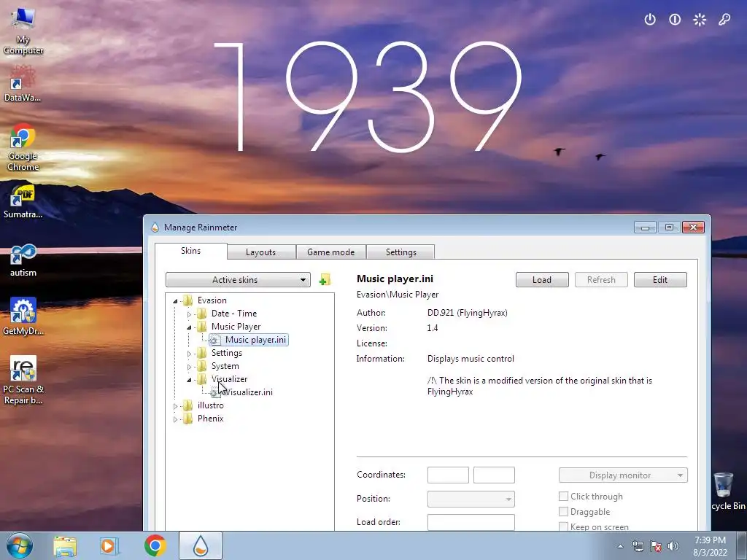Switch to the Layouts tab
This screenshot has width=747, height=560.
pos(261,252)
